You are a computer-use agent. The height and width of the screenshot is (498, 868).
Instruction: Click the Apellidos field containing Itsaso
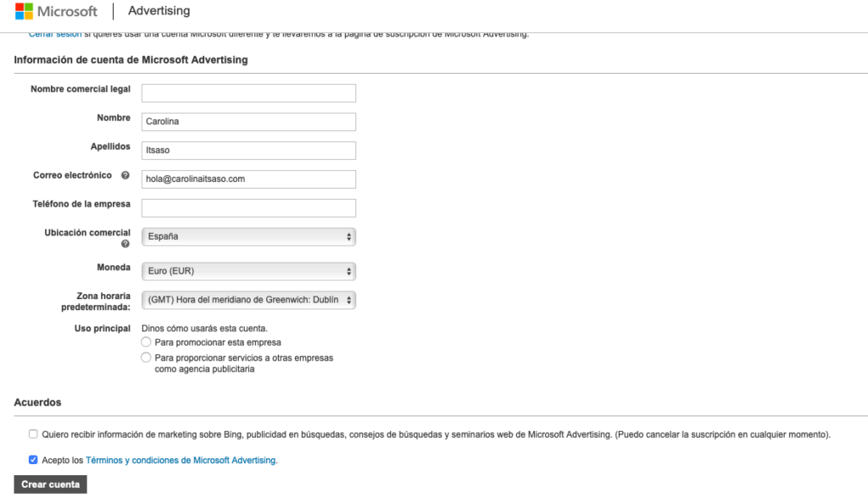tap(248, 150)
